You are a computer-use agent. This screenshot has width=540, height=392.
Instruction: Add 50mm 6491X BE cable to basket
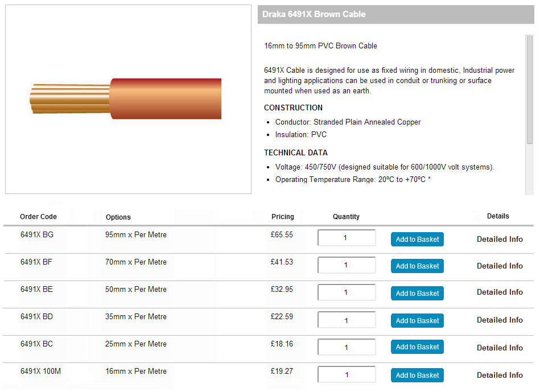[x=417, y=294]
